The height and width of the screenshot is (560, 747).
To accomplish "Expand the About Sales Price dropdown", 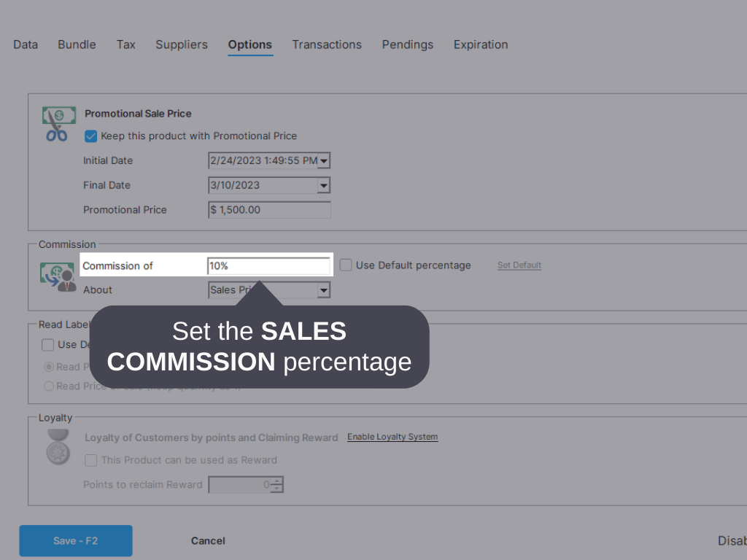I will (323, 290).
